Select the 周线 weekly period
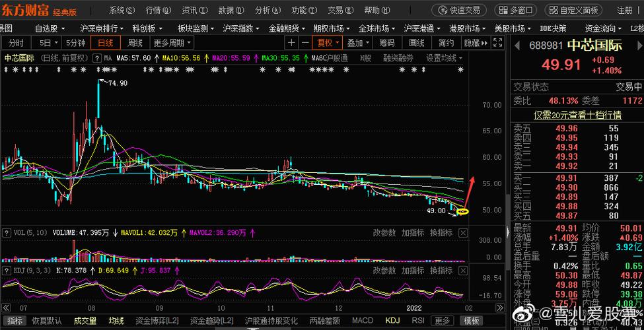The width and height of the screenshot is (644, 330). click(135, 42)
